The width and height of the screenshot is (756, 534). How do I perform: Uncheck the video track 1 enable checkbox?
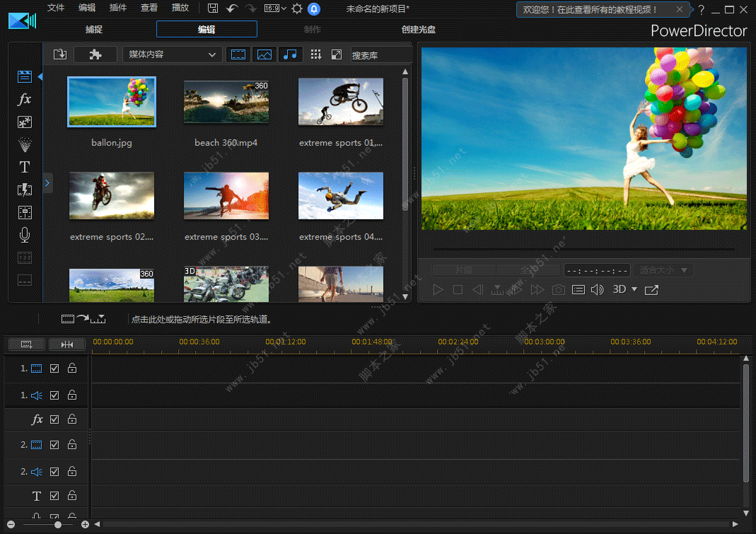(54, 368)
